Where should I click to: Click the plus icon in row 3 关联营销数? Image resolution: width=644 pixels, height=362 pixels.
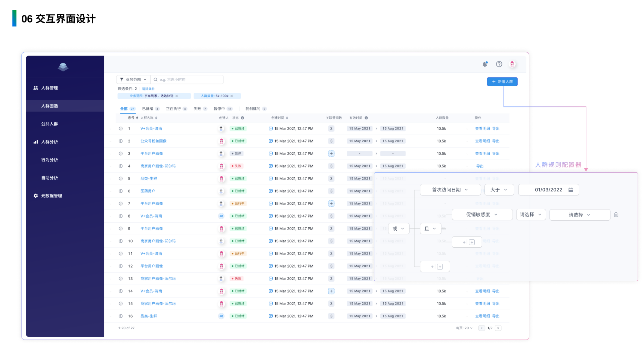tap(331, 153)
